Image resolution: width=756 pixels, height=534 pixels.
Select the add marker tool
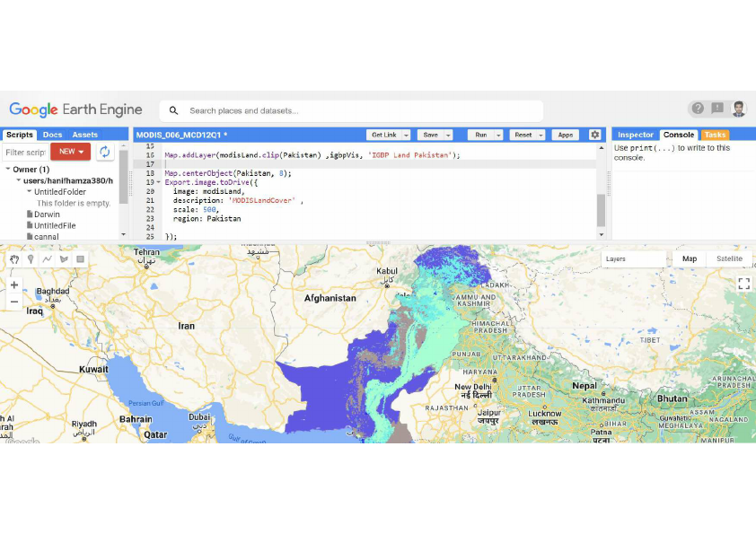(x=31, y=259)
